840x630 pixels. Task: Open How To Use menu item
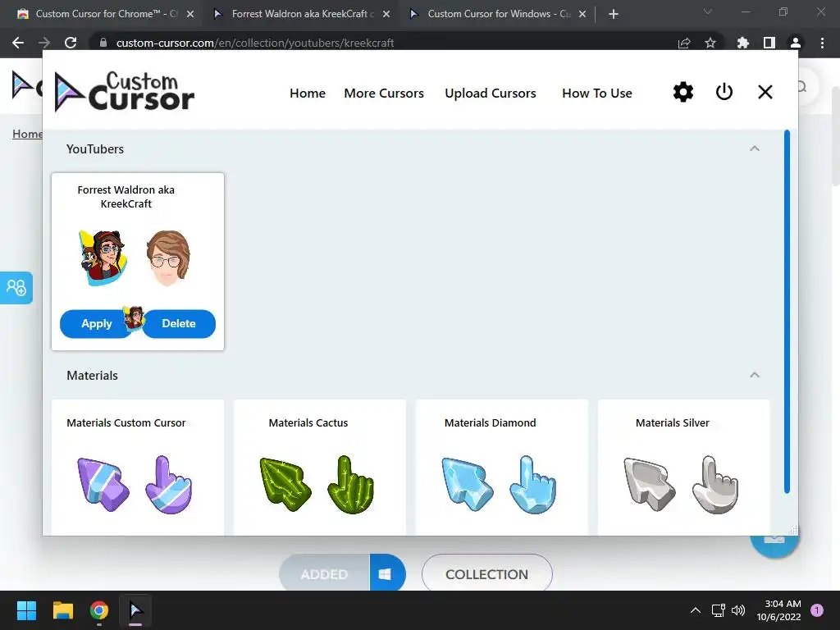pyautogui.click(x=597, y=94)
